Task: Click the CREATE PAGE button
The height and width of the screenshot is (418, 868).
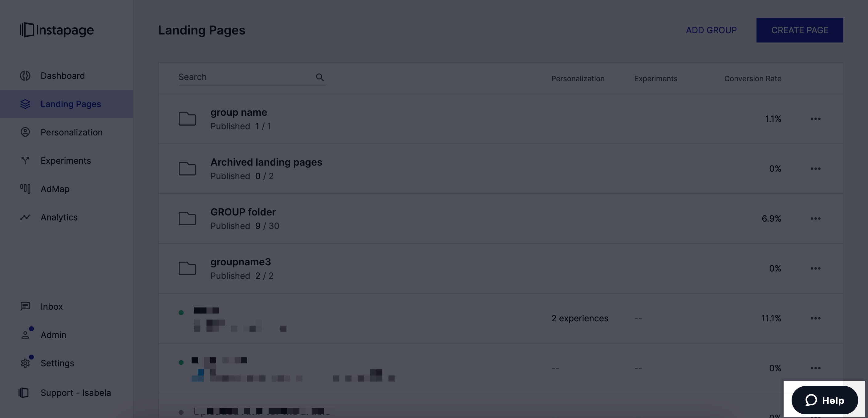Action: pyautogui.click(x=800, y=30)
